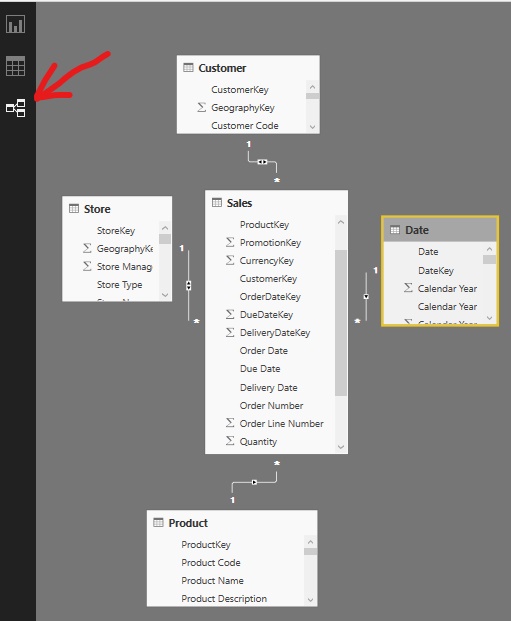This screenshot has height=621, width=511.
Task: Switch to the Data view icon
Action: pyautogui.click(x=15, y=66)
